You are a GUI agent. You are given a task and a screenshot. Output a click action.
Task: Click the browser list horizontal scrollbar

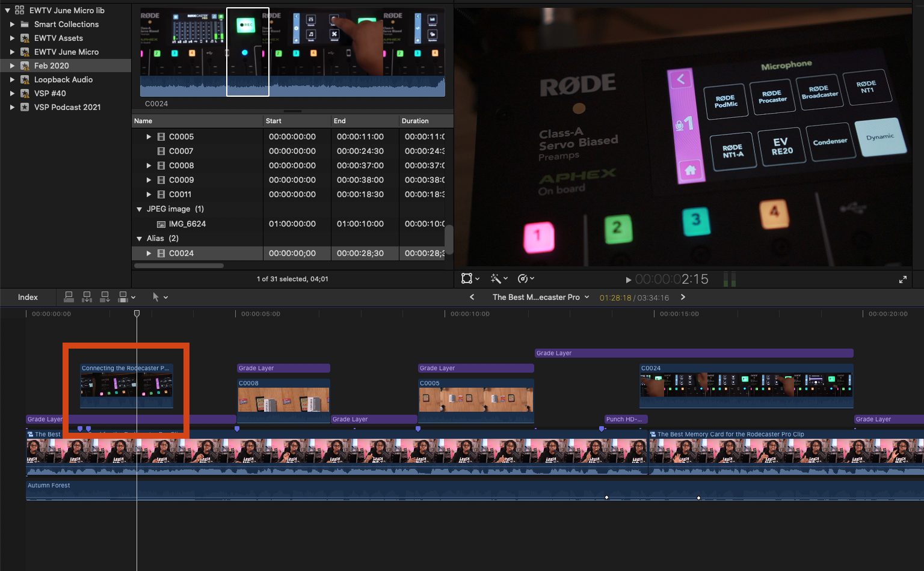pos(179,265)
